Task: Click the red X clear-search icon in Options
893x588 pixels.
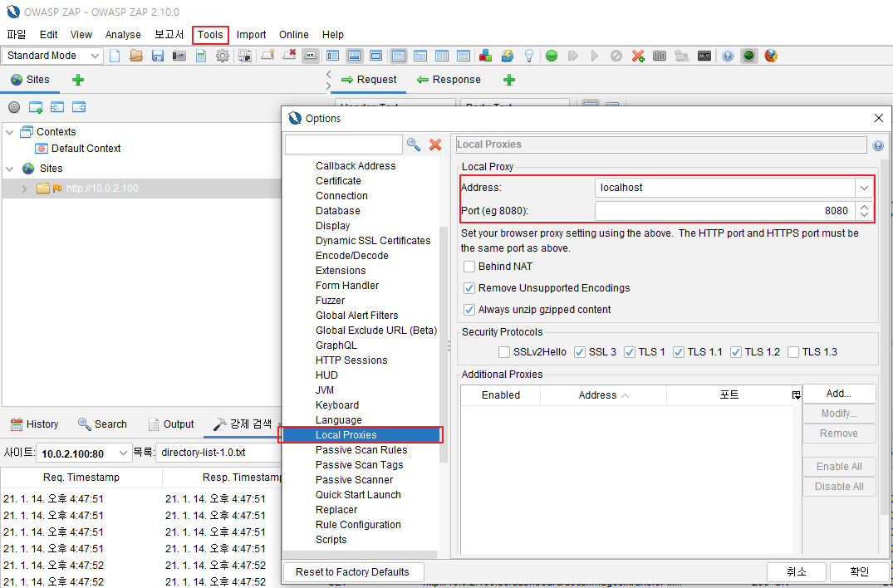Action: (435, 145)
